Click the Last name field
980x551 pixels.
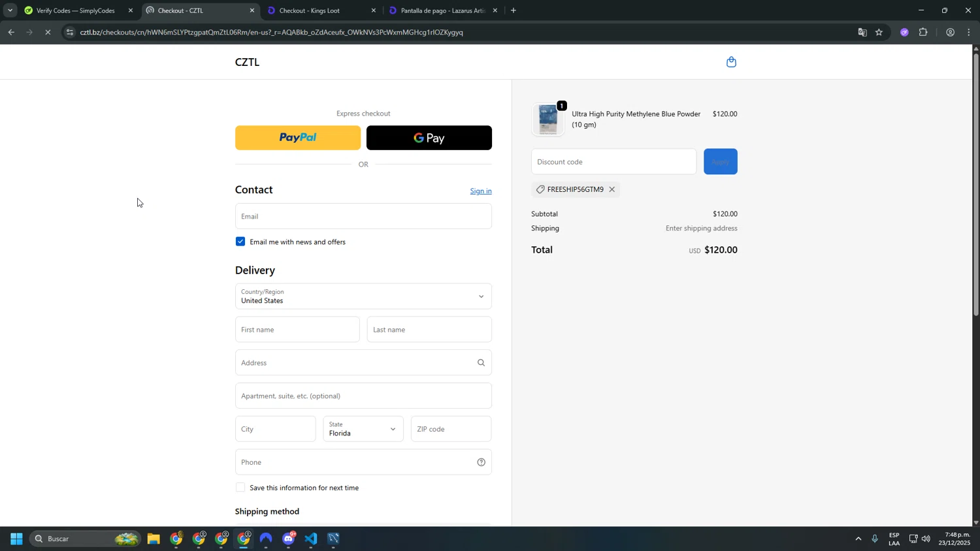[x=429, y=330]
